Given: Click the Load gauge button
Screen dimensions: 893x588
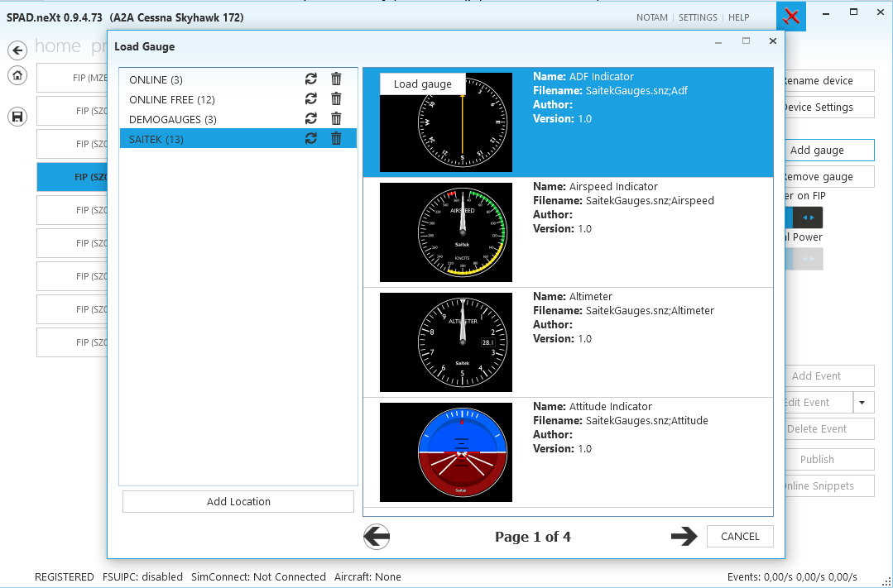Looking at the screenshot, I should pos(423,84).
